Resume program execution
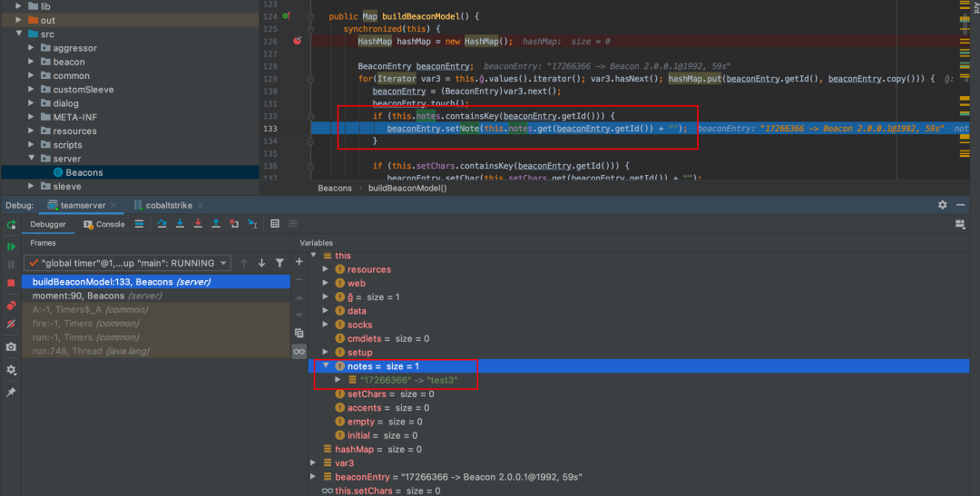Viewport: 980px width, 496px height. tap(11, 247)
